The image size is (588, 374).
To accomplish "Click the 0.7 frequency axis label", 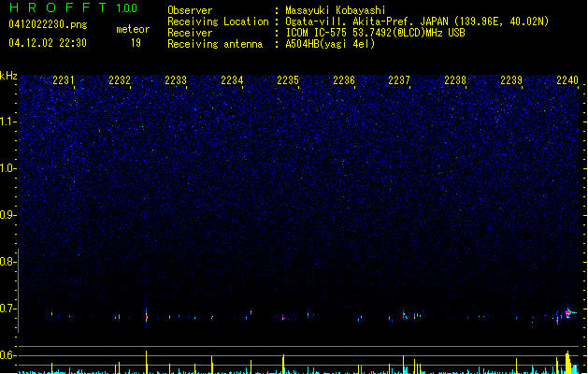I will coord(7,309).
